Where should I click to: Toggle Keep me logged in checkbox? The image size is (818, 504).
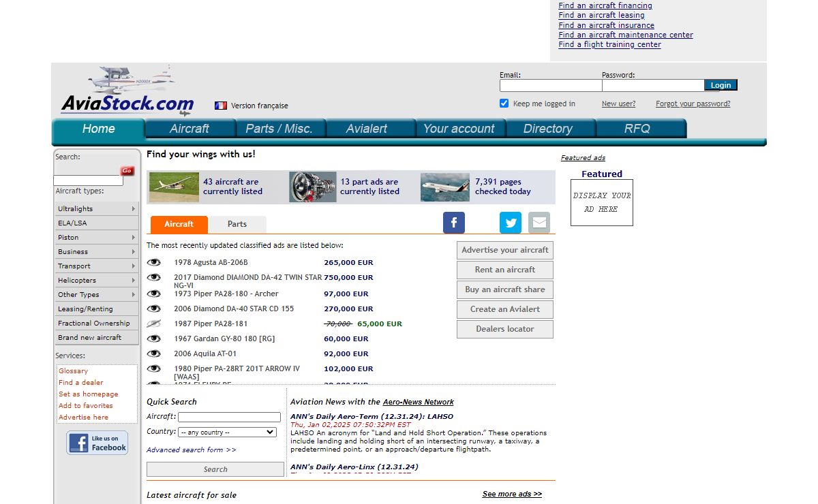pyautogui.click(x=504, y=104)
